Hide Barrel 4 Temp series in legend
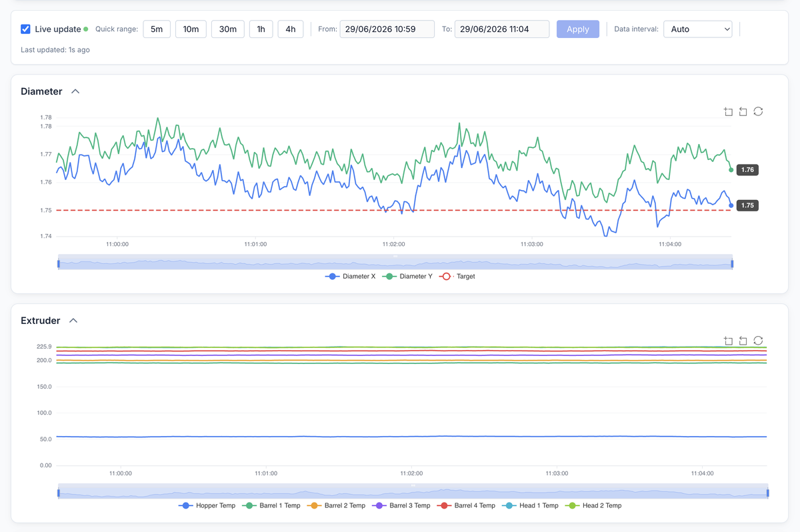Viewport: 800px width, 532px height. click(x=465, y=505)
